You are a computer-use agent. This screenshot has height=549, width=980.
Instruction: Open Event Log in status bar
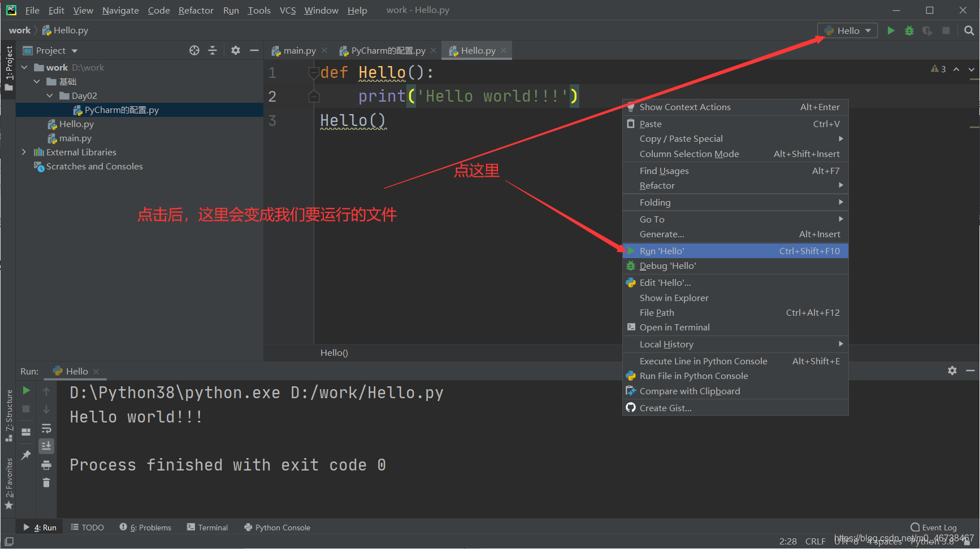934,528
